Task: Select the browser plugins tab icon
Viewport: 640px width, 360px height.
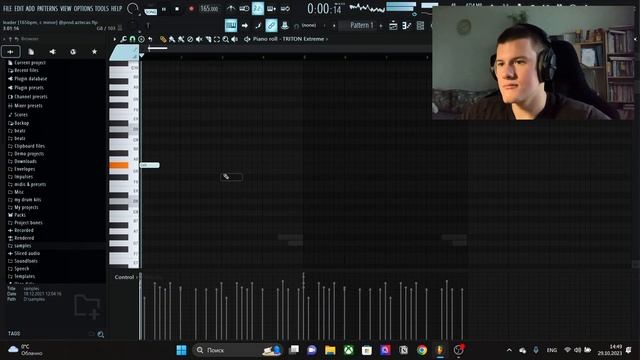Action: [52, 52]
